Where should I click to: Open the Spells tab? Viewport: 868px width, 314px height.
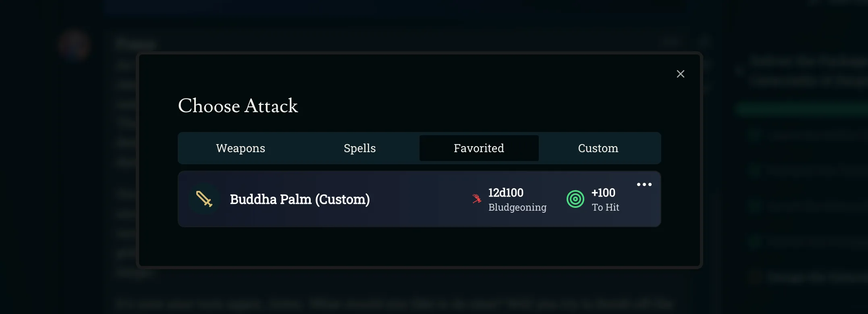(359, 148)
